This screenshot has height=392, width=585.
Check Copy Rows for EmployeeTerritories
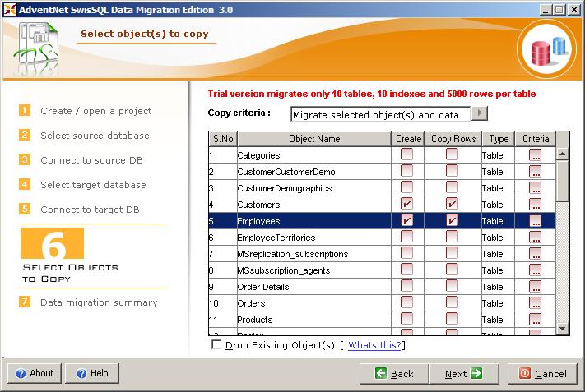[452, 237]
